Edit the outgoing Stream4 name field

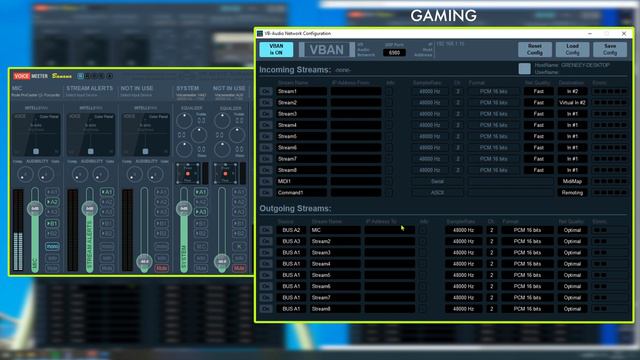tap(335, 264)
